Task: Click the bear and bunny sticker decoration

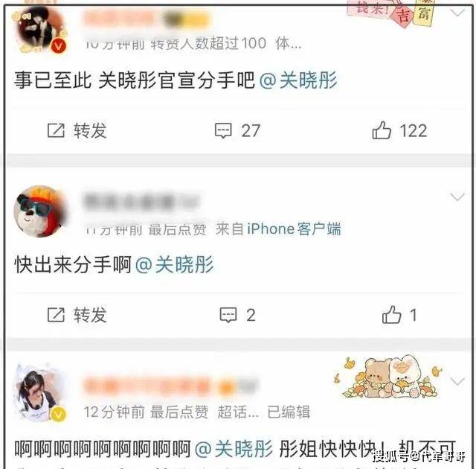Action: click(388, 377)
